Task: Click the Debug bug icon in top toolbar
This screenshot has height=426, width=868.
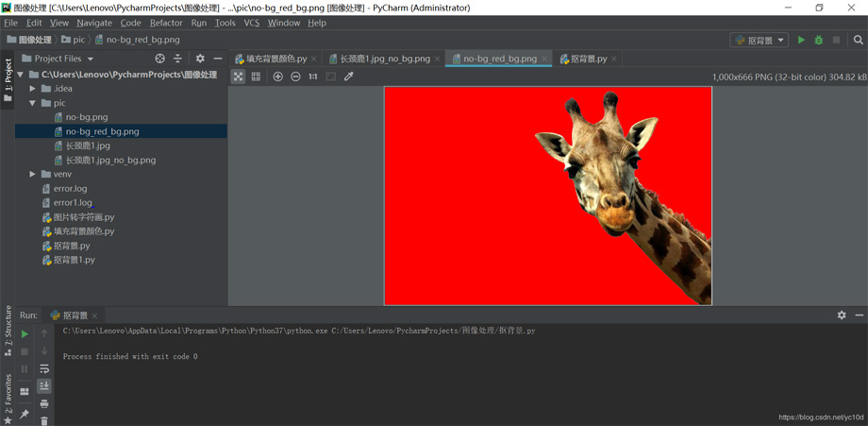Action: point(818,41)
